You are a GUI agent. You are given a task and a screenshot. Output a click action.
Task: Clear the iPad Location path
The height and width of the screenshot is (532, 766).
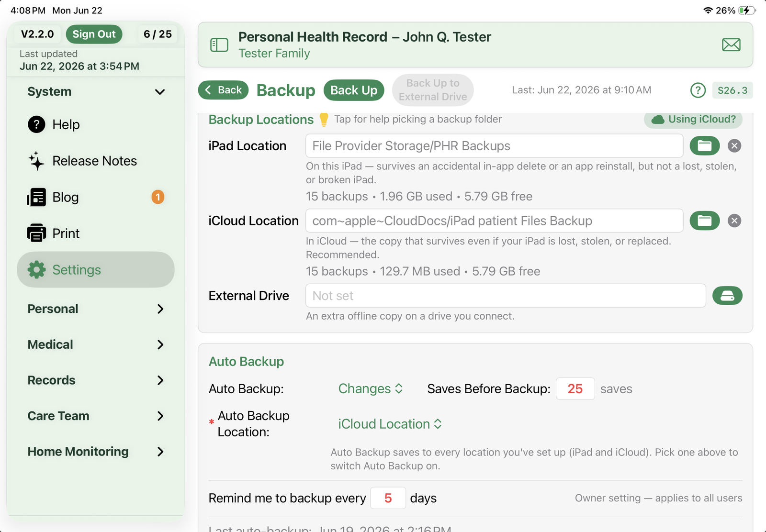click(734, 146)
